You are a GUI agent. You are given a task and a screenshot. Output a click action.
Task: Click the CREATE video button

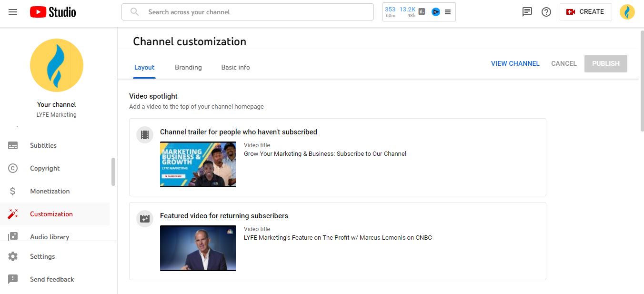point(585,12)
